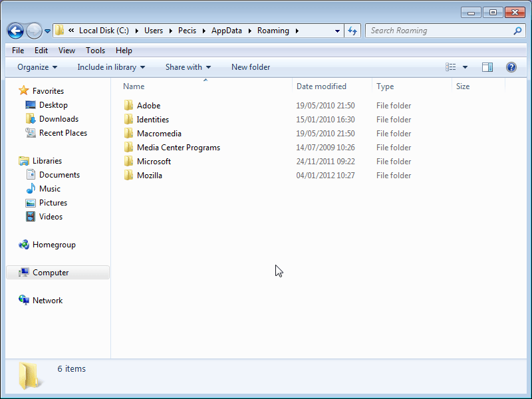This screenshot has width=532, height=399.
Task: Refresh the Roaming folder view
Action: click(352, 31)
